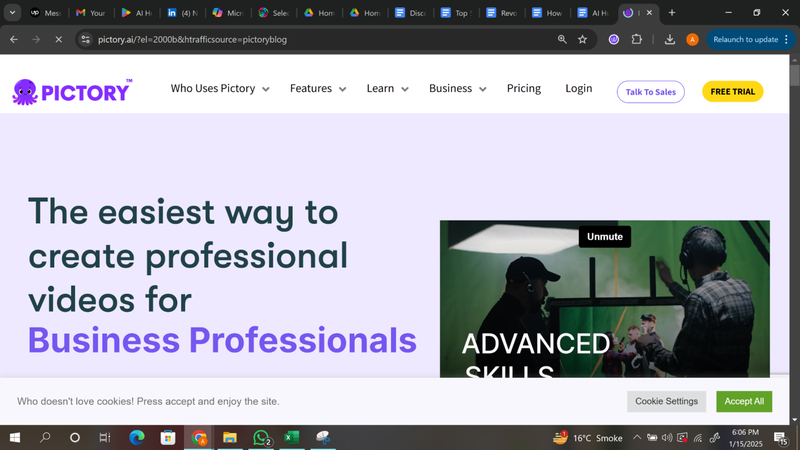Bookmark this page with the star icon

point(582,39)
